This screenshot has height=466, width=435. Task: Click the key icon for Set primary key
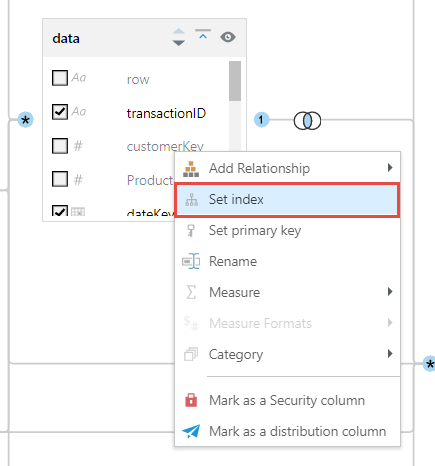click(191, 230)
